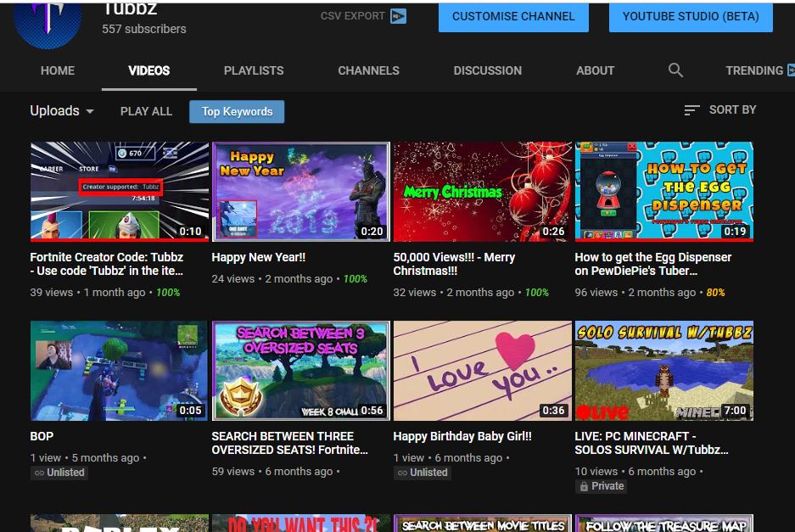Open the channel search magnifier icon
The height and width of the screenshot is (532, 795).
tap(675, 70)
